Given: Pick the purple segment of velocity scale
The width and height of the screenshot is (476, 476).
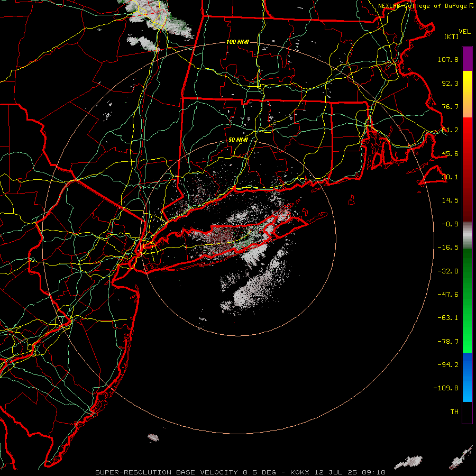Looking at the screenshot, I should (x=467, y=59).
